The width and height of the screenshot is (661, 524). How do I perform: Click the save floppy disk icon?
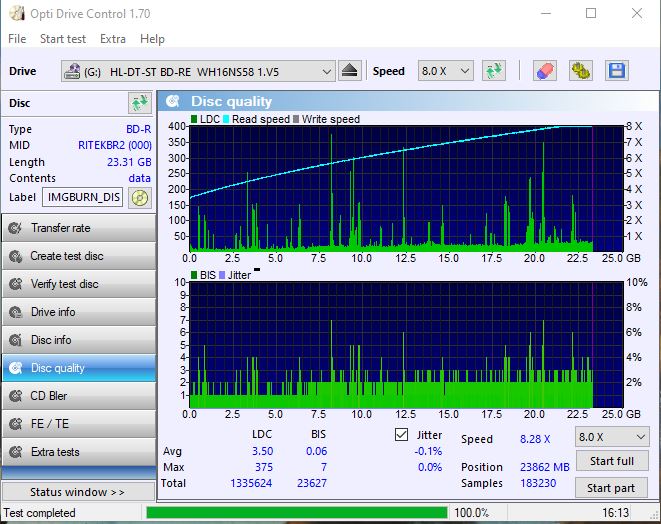click(x=616, y=71)
